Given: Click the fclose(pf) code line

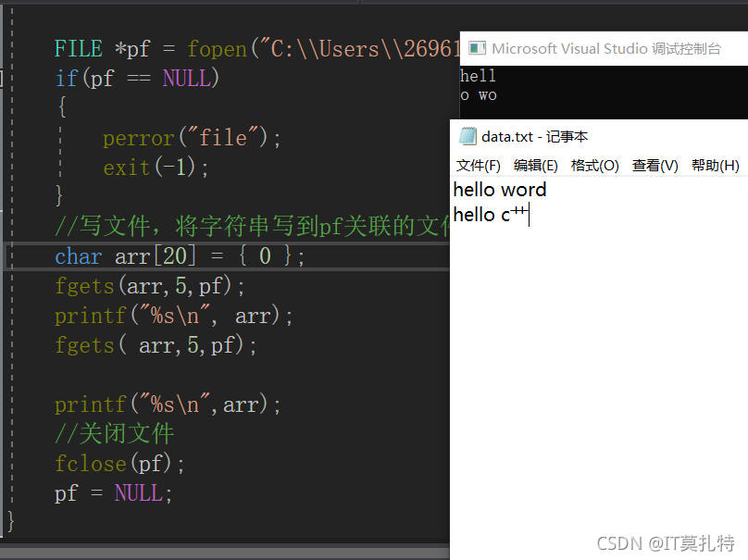Looking at the screenshot, I should (x=119, y=464).
